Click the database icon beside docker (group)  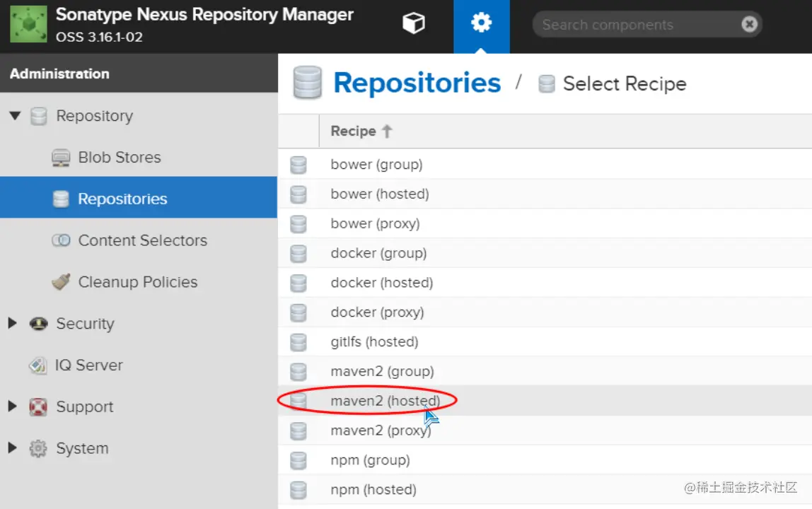298,253
